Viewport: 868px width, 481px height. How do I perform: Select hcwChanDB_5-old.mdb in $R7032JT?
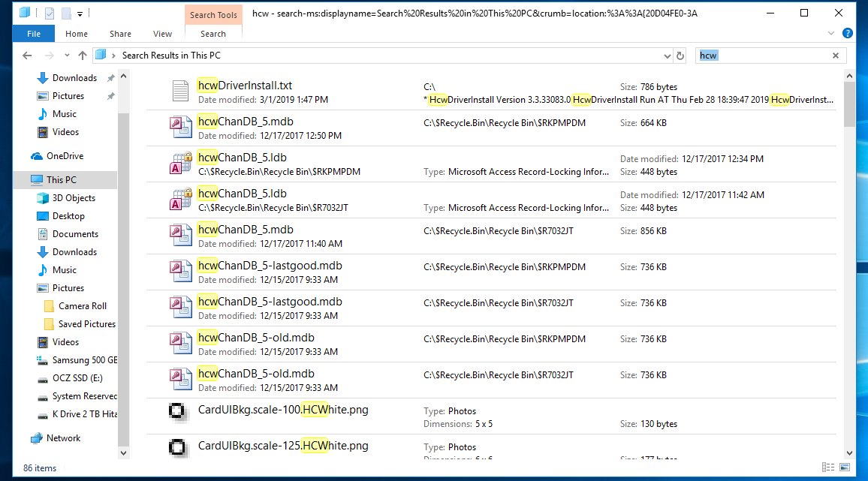pyautogui.click(x=491, y=380)
